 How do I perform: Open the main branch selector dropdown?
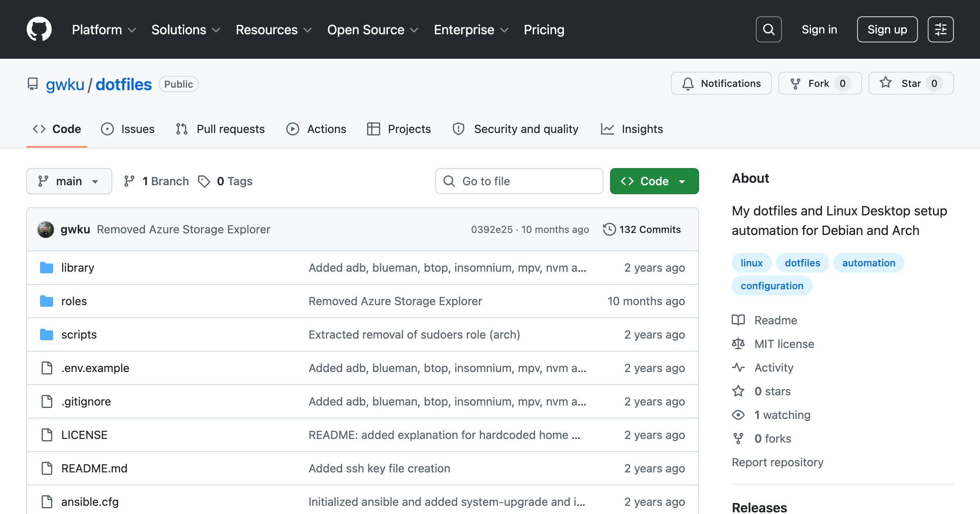tap(69, 181)
